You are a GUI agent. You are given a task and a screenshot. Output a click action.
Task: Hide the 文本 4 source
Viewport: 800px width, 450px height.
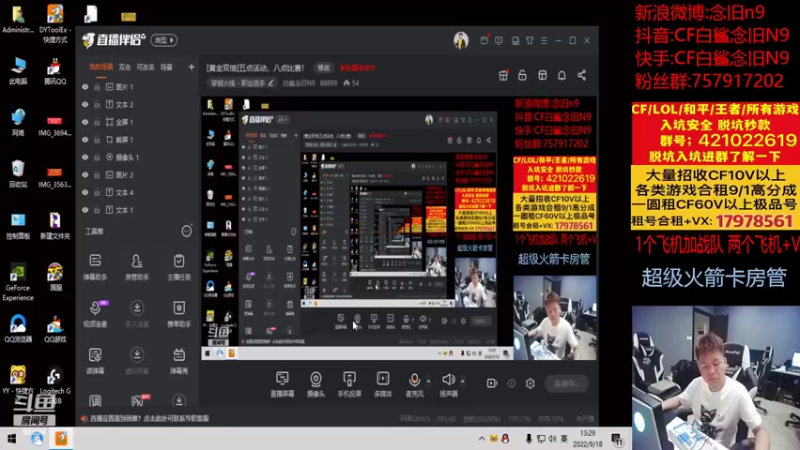[85, 192]
